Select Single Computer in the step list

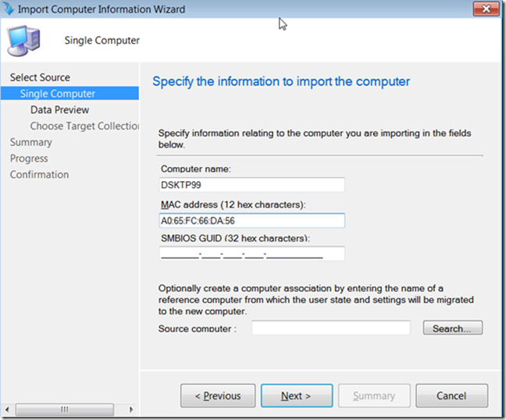tap(69, 93)
